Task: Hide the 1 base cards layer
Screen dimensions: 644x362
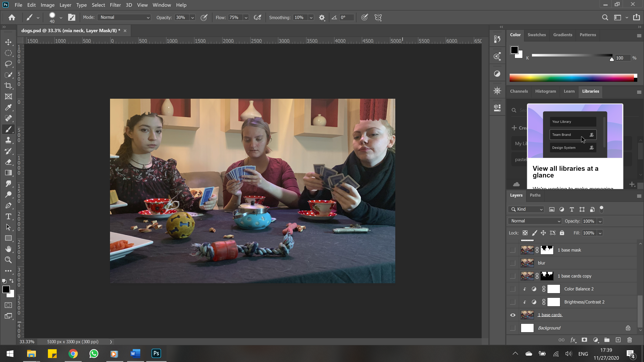Action: pos(513,315)
